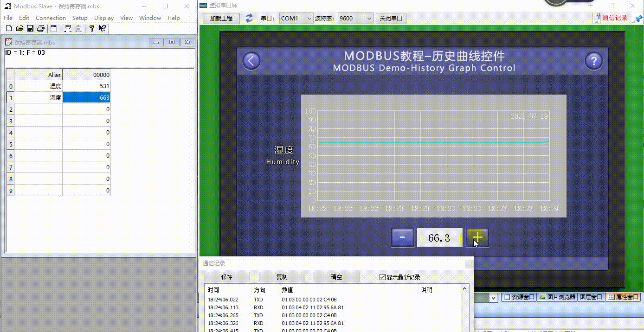
Task: Toggle the 显示最新记录 checkbox
Action: [x=383, y=277]
